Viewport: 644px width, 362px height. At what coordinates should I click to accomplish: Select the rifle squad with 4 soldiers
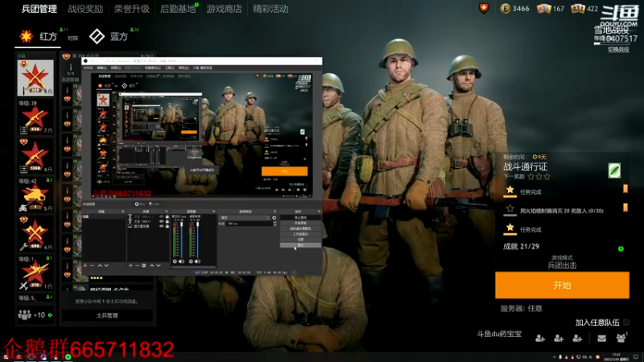(x=35, y=157)
